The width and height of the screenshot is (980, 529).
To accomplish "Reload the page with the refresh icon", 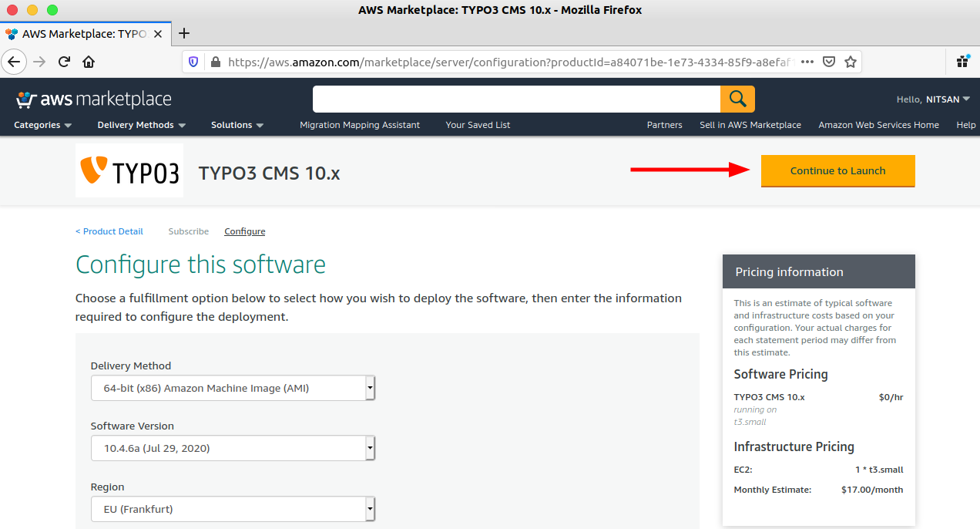I will [65, 62].
